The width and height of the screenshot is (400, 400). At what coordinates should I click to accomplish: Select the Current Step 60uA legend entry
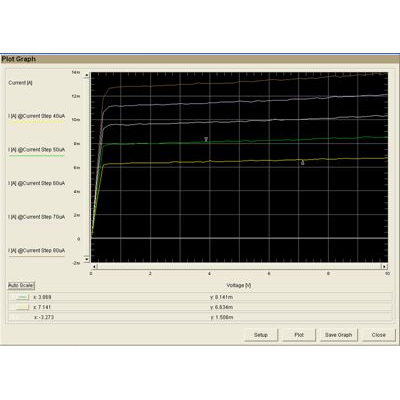[x=37, y=183]
